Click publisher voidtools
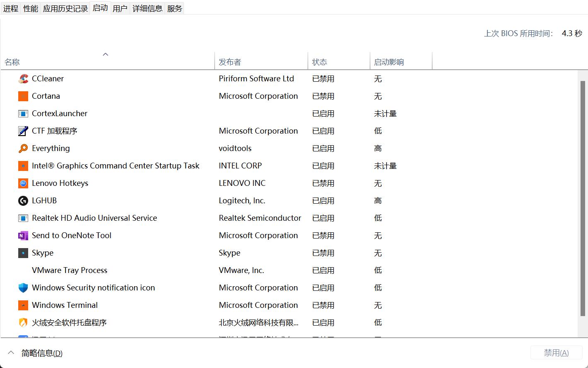Image resolution: width=588 pixels, height=368 pixels. 235,148
